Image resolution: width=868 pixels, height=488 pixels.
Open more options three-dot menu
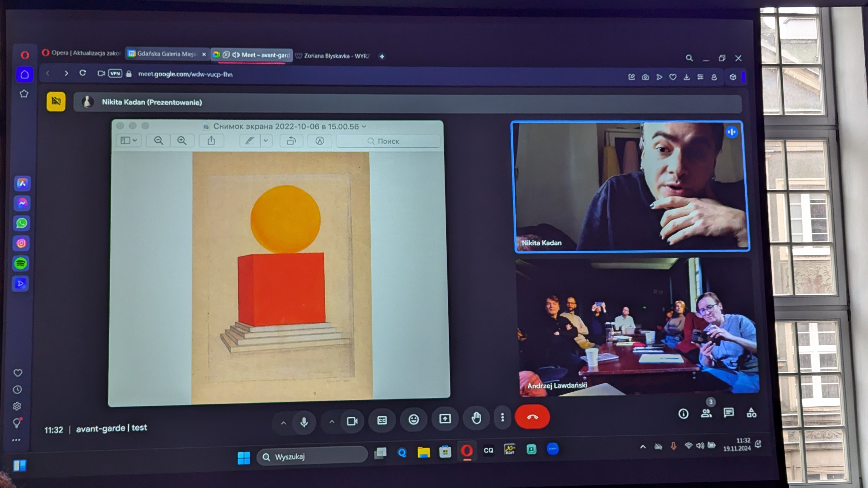pos(502,418)
